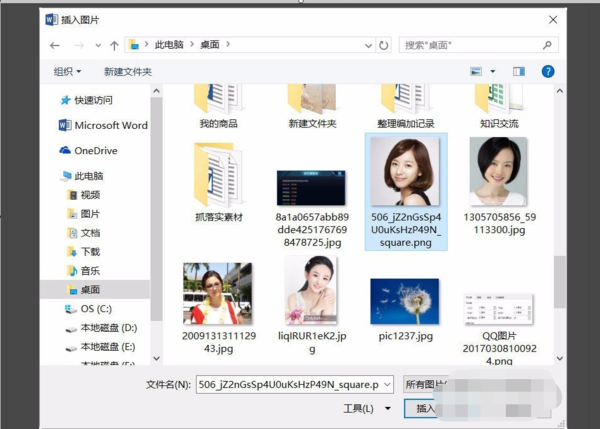The image size is (600, 429).
Task: Click the 文件名 input field
Action: [x=289, y=384]
